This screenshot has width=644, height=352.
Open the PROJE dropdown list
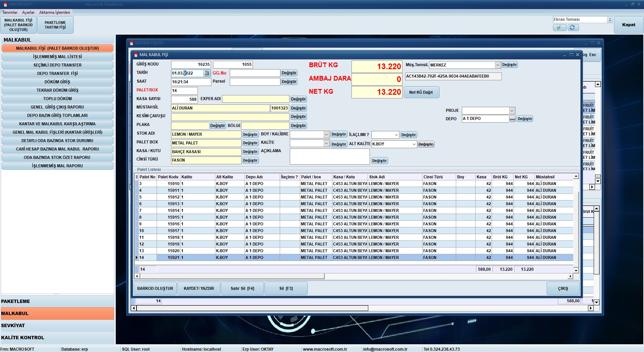coord(512,111)
